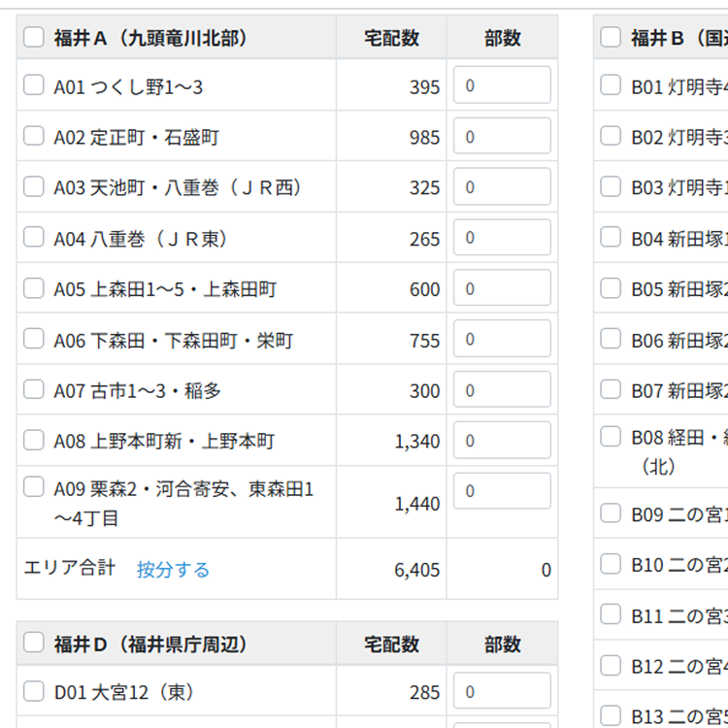The height and width of the screenshot is (728, 728).
Task: Check the 福井B header checkbox
Action: (x=611, y=37)
